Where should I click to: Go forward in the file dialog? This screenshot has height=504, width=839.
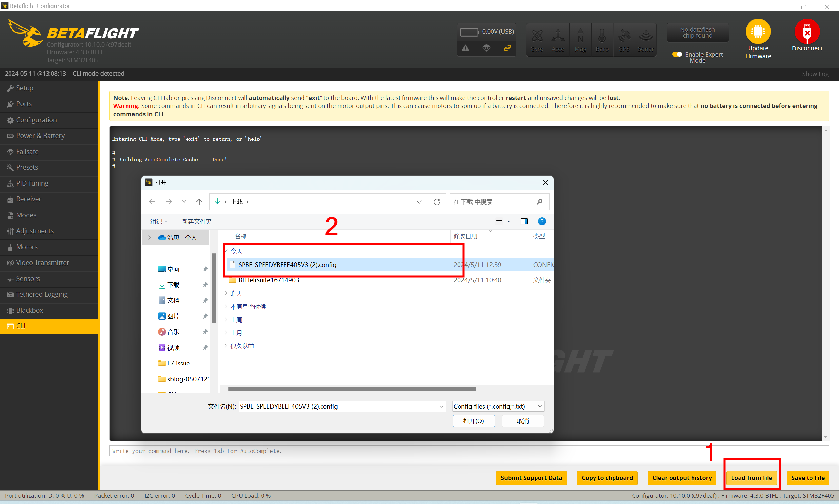169,202
